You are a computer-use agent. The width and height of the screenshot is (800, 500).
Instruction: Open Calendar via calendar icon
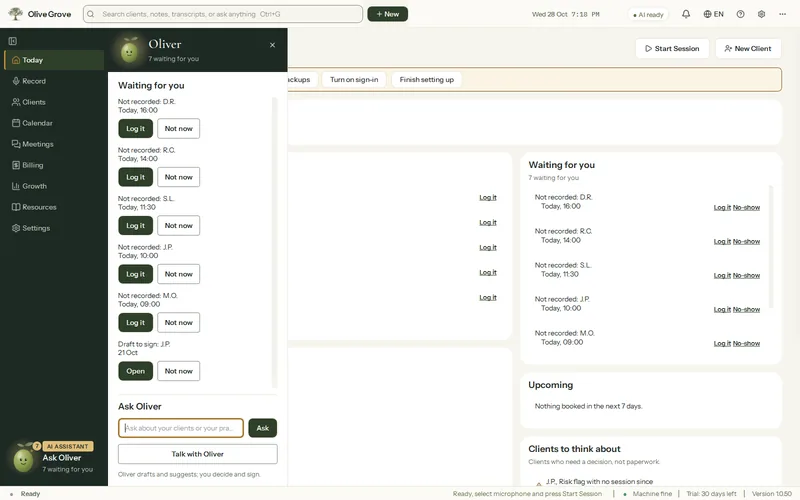pyautogui.click(x=16, y=123)
